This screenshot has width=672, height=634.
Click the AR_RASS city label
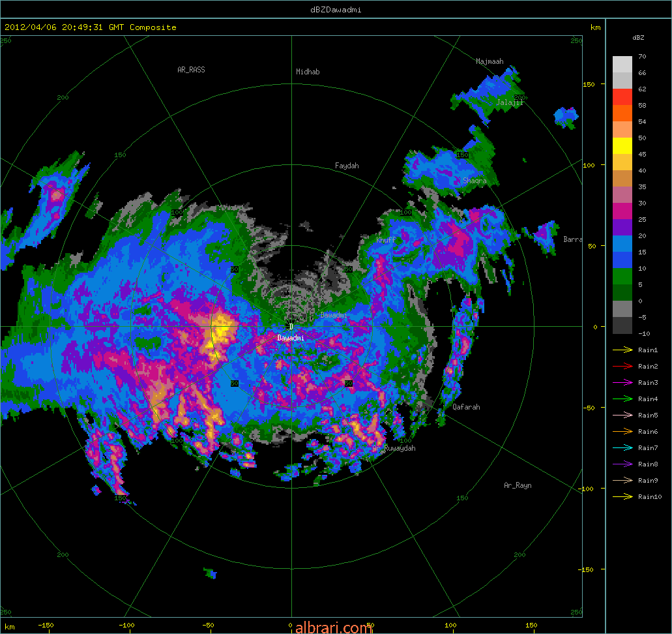[x=191, y=70]
